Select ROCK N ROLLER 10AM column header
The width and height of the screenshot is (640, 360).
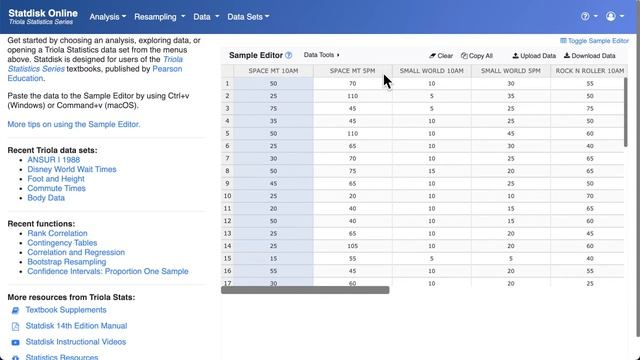coord(589,71)
